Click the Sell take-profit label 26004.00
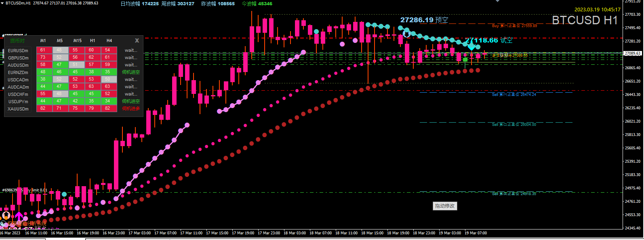 [x=514, y=125]
